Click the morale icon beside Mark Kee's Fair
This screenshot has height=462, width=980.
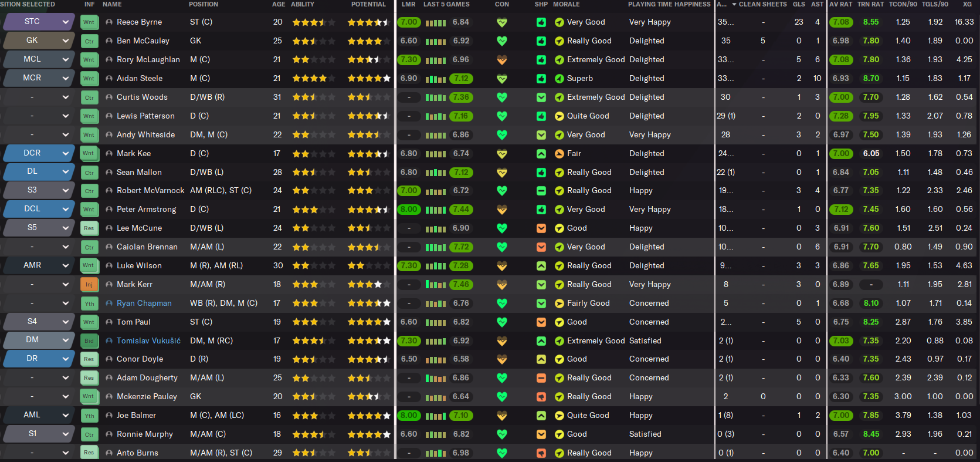click(559, 154)
